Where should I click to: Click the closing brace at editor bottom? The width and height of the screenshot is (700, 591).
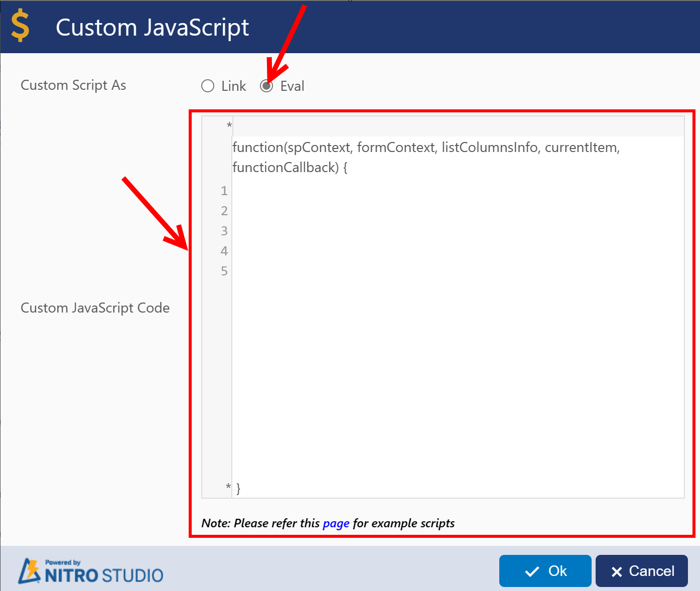click(238, 488)
